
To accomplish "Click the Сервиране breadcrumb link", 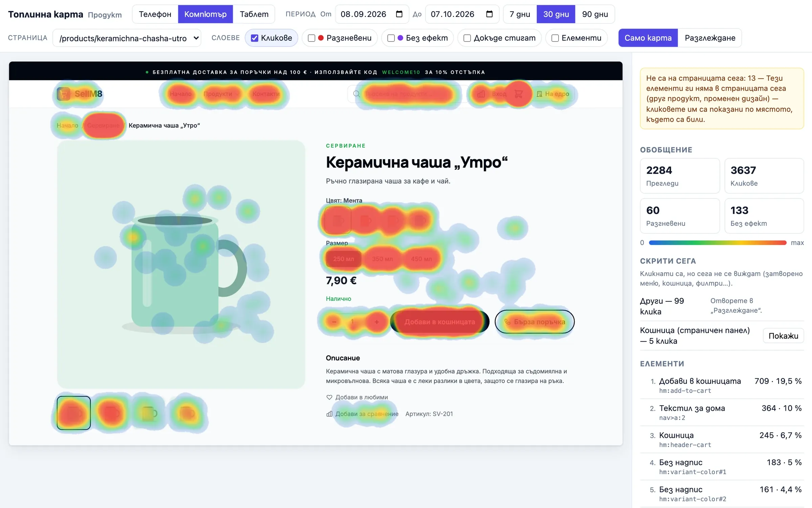I will [103, 126].
